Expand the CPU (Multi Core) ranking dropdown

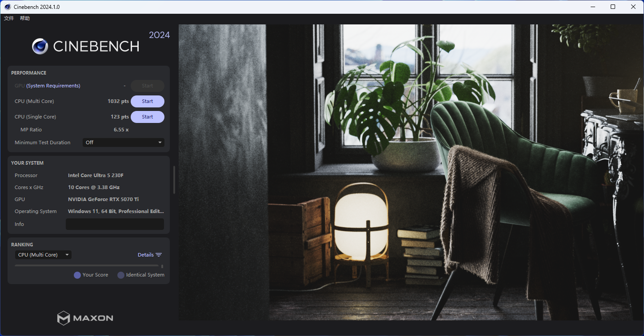click(x=43, y=255)
